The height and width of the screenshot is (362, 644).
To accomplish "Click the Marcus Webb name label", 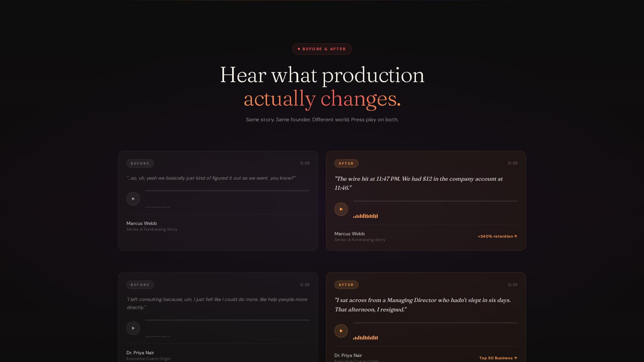I will point(141,223).
